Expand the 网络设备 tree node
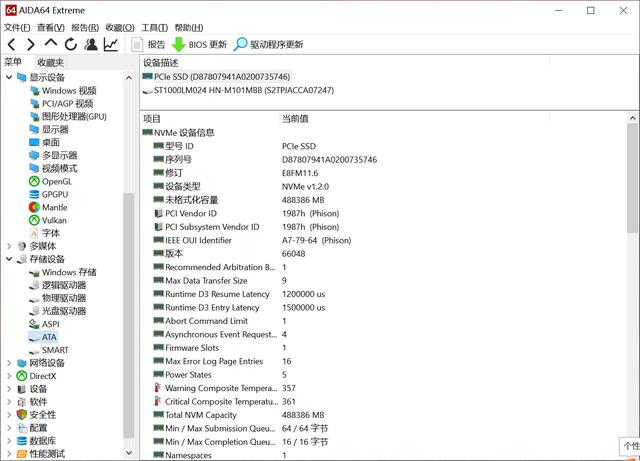Screen dimensions: 640x461 [x=9, y=363]
